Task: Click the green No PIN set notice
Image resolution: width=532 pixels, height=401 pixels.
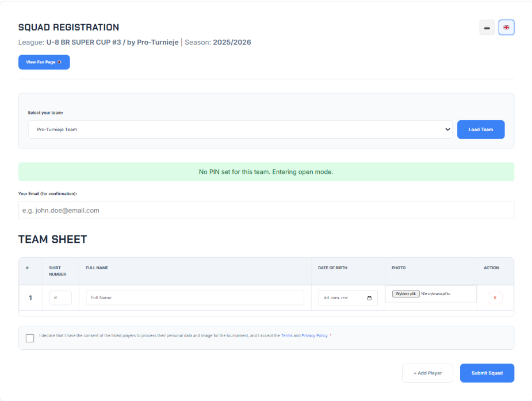Action: (x=266, y=171)
